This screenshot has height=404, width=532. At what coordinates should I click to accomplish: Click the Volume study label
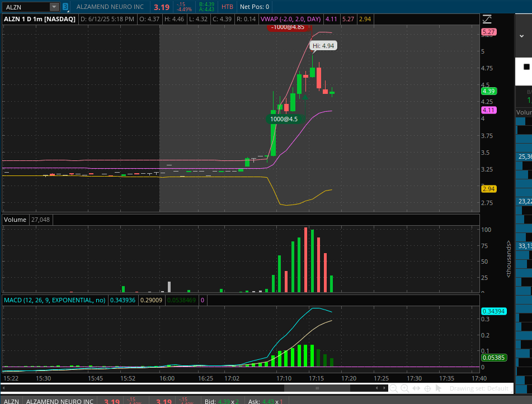point(15,220)
